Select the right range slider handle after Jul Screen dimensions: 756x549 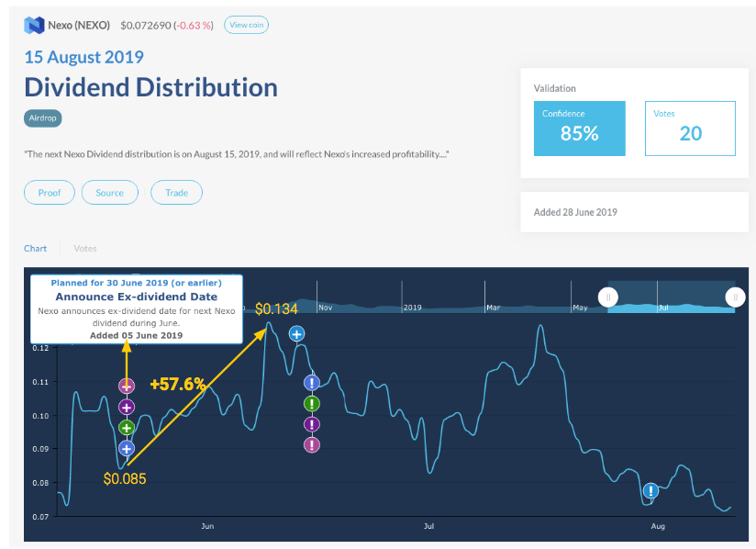735,297
